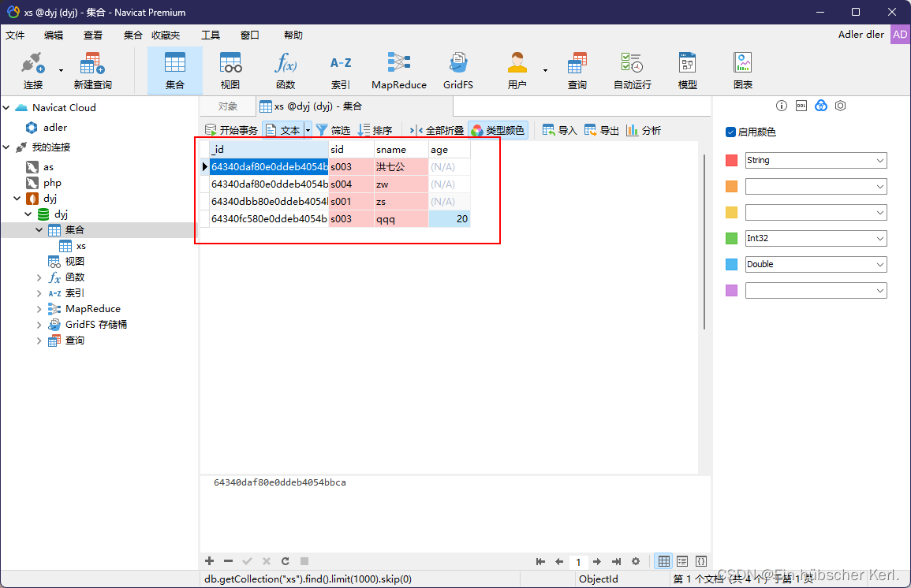Go to the previous page

pyautogui.click(x=559, y=561)
